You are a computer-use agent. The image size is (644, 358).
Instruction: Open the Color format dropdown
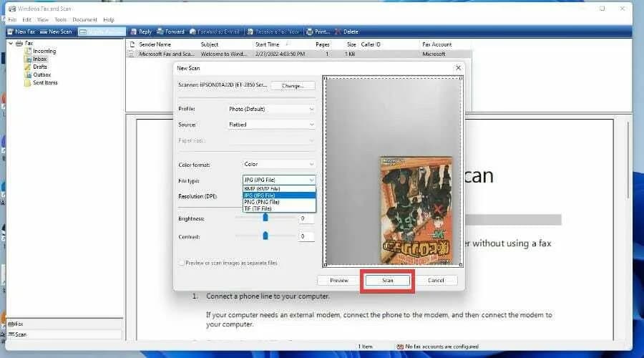coord(279,165)
